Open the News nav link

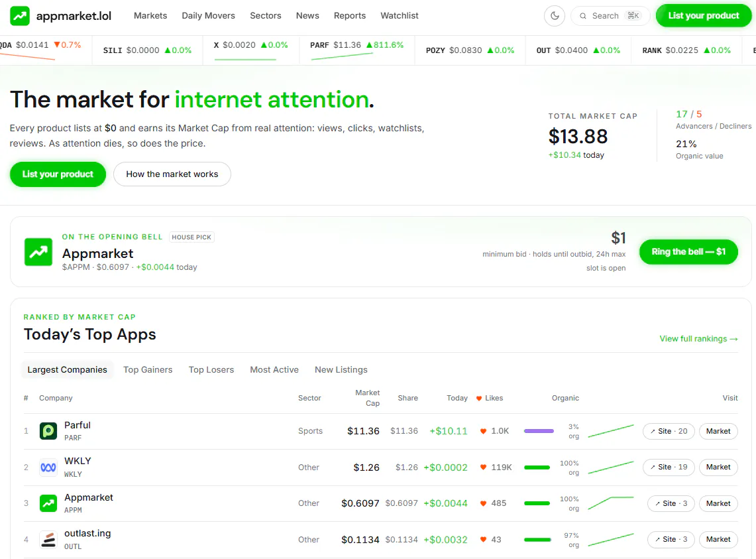307,15
